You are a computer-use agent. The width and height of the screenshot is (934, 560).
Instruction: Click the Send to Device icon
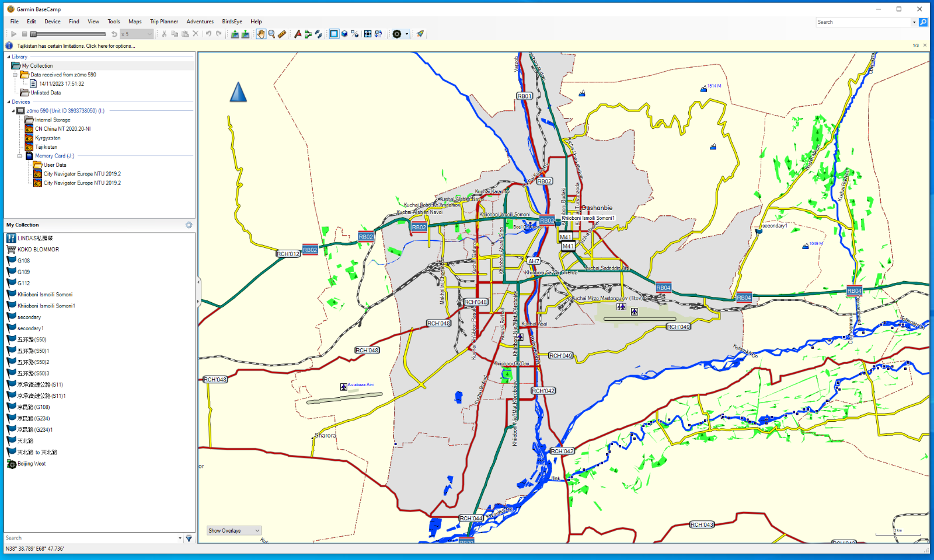tap(235, 34)
